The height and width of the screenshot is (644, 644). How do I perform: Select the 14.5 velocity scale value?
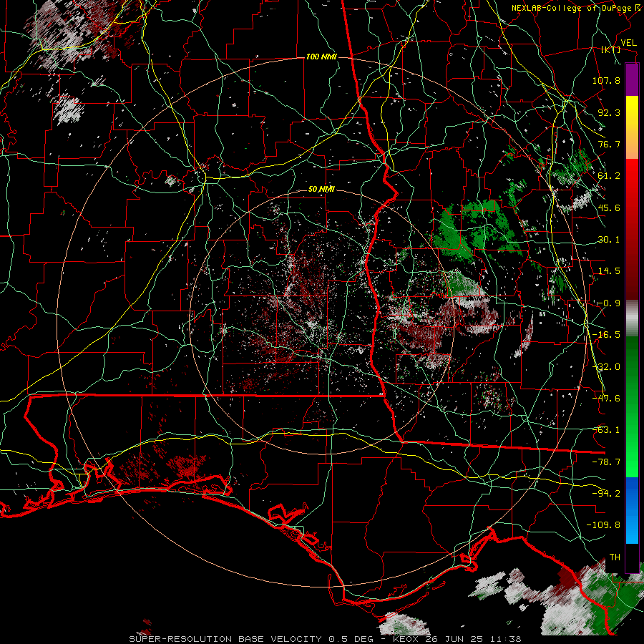pyautogui.click(x=609, y=271)
